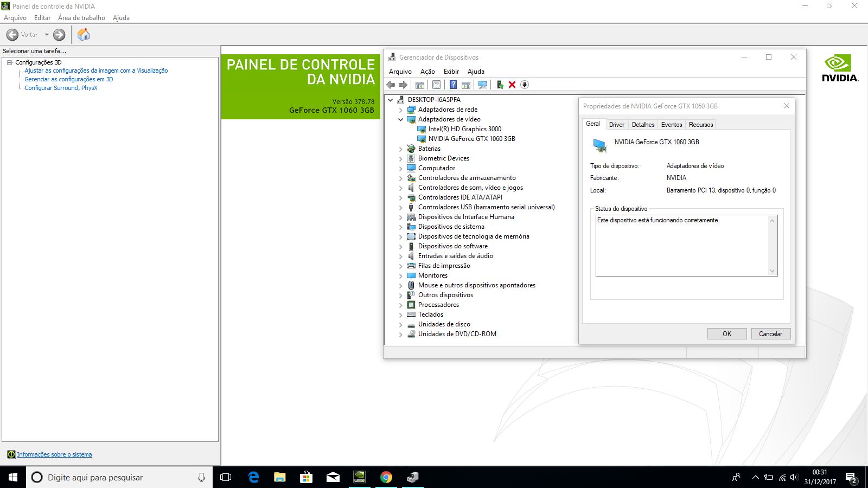Switch to the Detalhes tab
The height and width of the screenshot is (488, 868).
[x=643, y=125]
